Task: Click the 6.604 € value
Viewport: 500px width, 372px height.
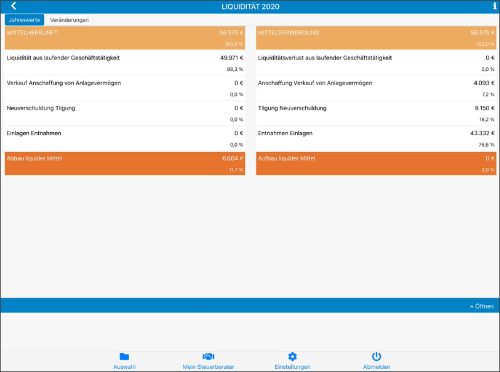Action: [x=233, y=158]
